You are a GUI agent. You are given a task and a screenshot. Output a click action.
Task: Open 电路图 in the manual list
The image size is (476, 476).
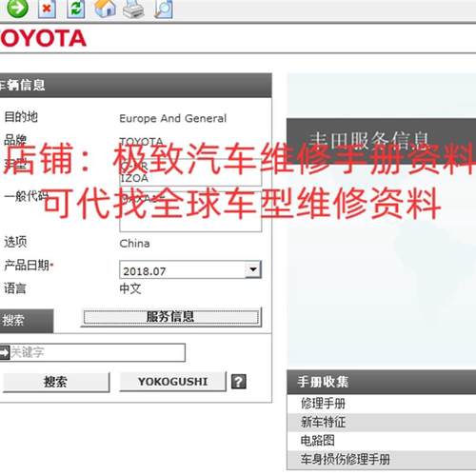tap(381, 441)
